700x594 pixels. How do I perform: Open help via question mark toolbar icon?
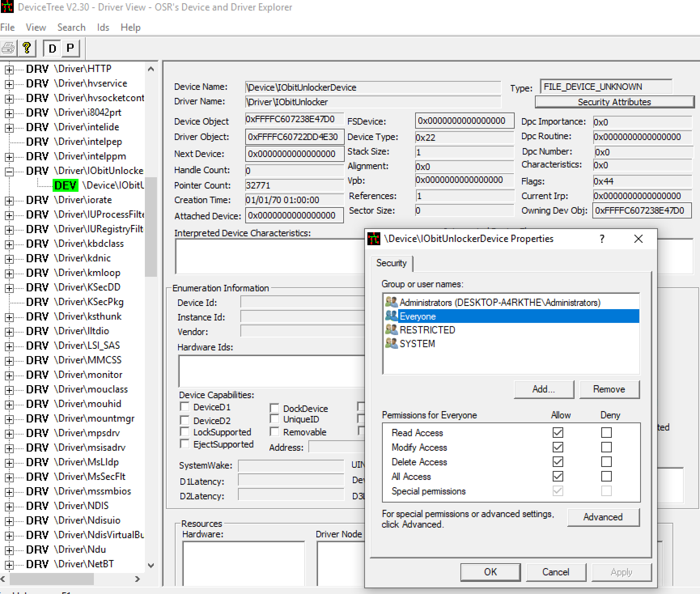click(x=27, y=48)
